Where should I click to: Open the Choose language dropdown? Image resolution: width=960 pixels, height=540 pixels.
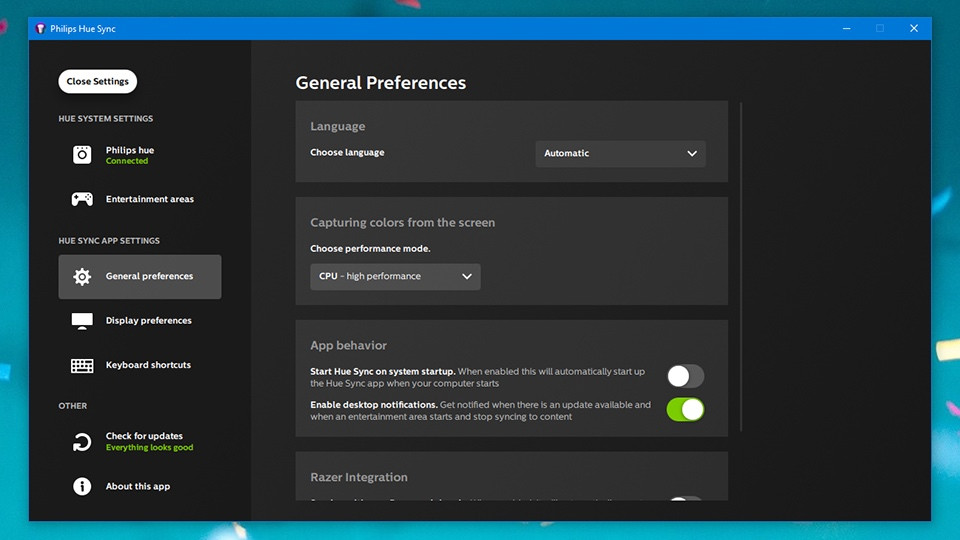pyautogui.click(x=620, y=154)
